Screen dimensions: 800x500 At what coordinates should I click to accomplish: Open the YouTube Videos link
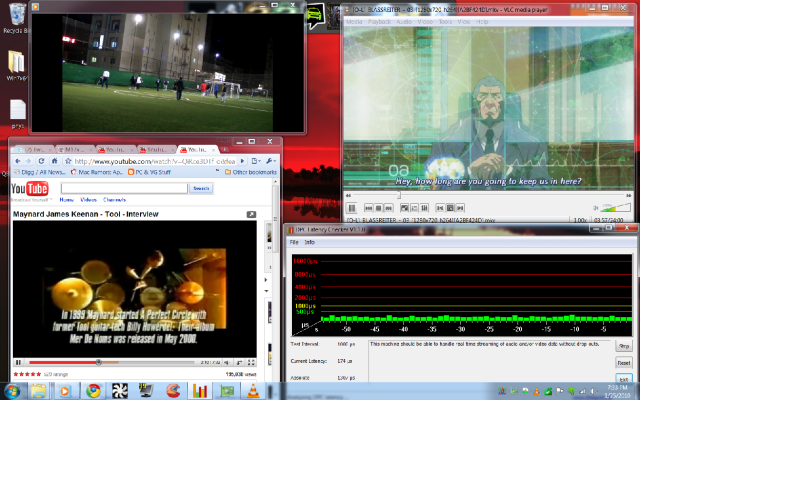89,200
